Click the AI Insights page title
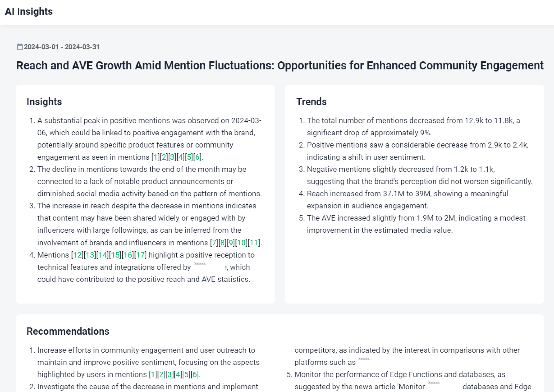Image resolution: width=554 pixels, height=392 pixels. [x=29, y=12]
